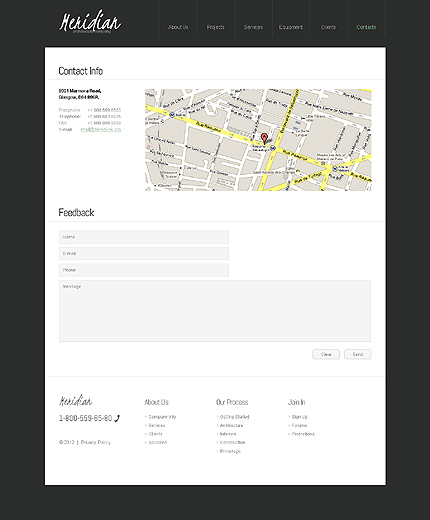
Task: Click the email address link
Action: (x=101, y=129)
